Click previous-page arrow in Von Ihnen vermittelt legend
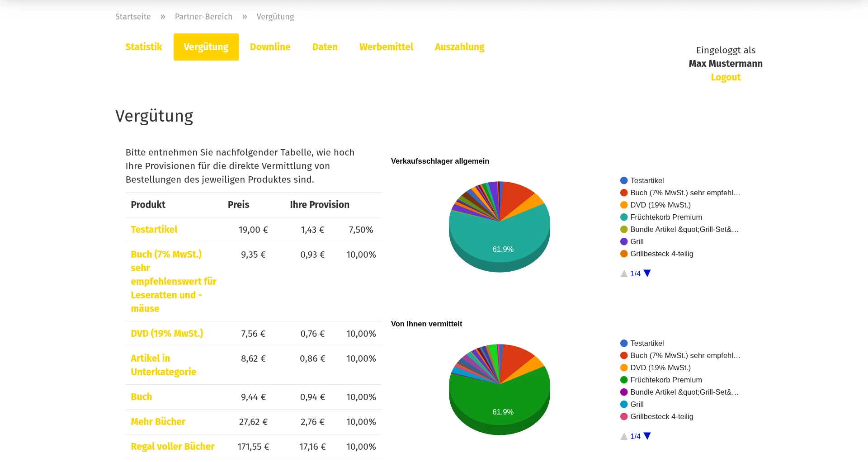This screenshot has height=462, width=868. coord(624,436)
